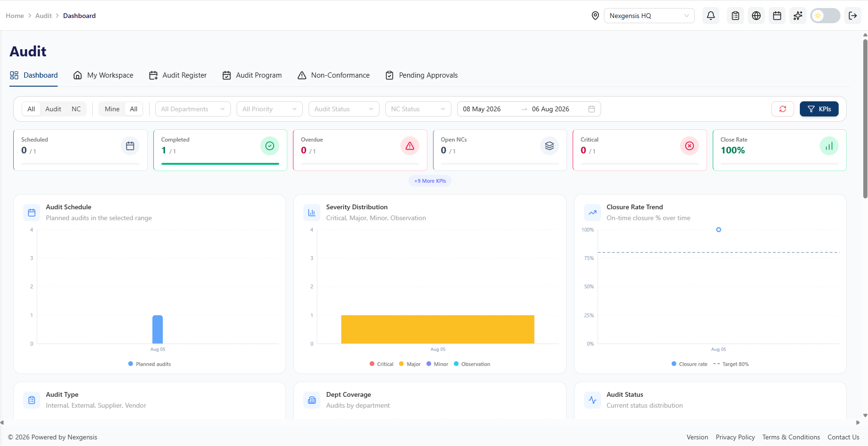Open the Audit Register tab
Image resolution: width=868 pixels, height=446 pixels.
point(178,75)
